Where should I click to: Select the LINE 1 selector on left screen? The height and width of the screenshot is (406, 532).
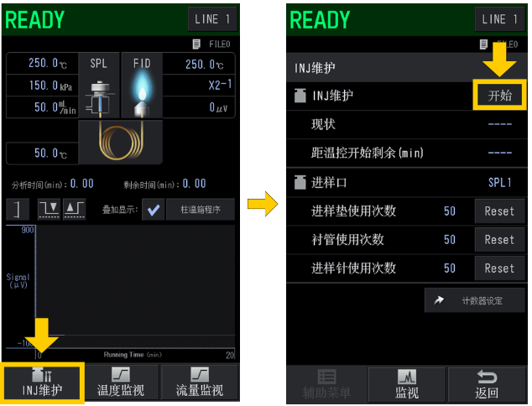(x=212, y=19)
